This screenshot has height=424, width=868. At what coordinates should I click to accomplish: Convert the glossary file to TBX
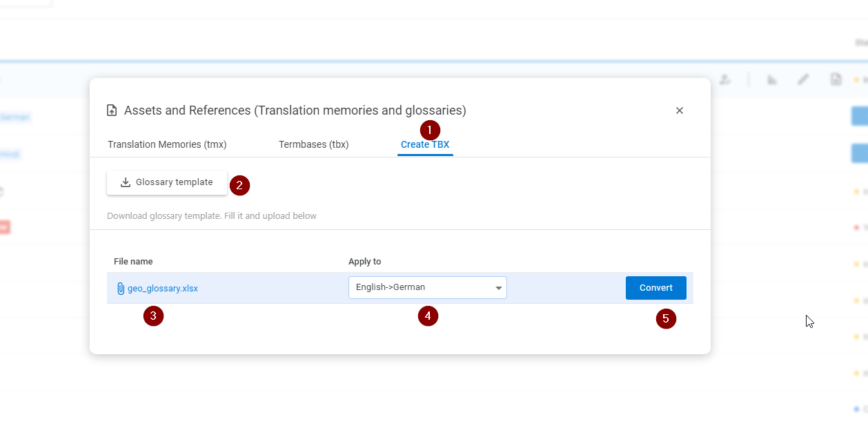coord(656,288)
